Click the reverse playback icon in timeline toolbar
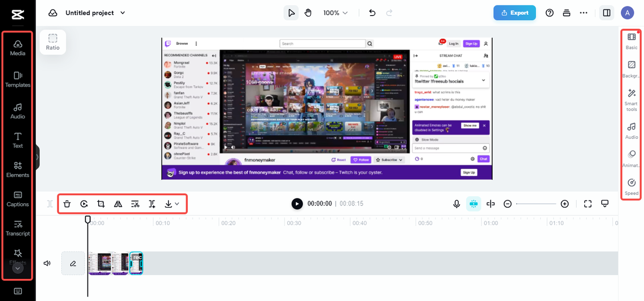 tap(84, 204)
